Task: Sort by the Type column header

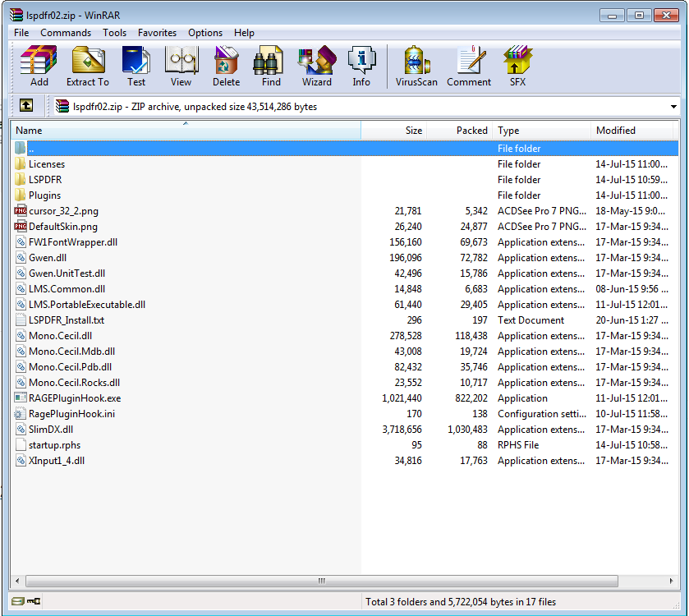Action: coord(542,131)
